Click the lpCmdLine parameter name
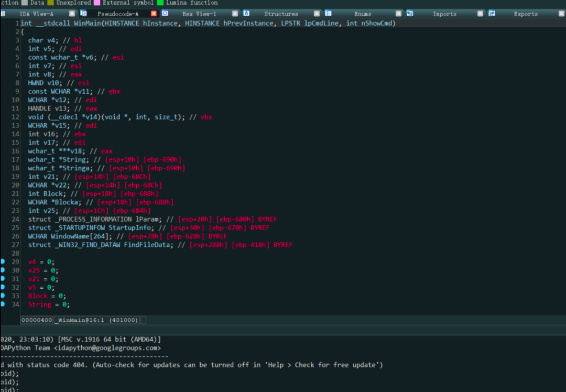Viewport: 566px width, 392px height. pyautogui.click(x=321, y=23)
